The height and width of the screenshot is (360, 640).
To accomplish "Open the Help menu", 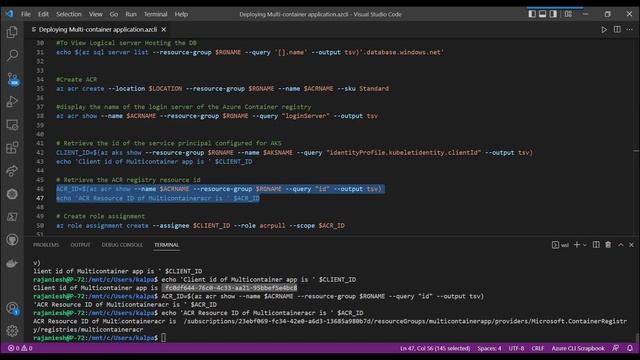I will [181, 14].
